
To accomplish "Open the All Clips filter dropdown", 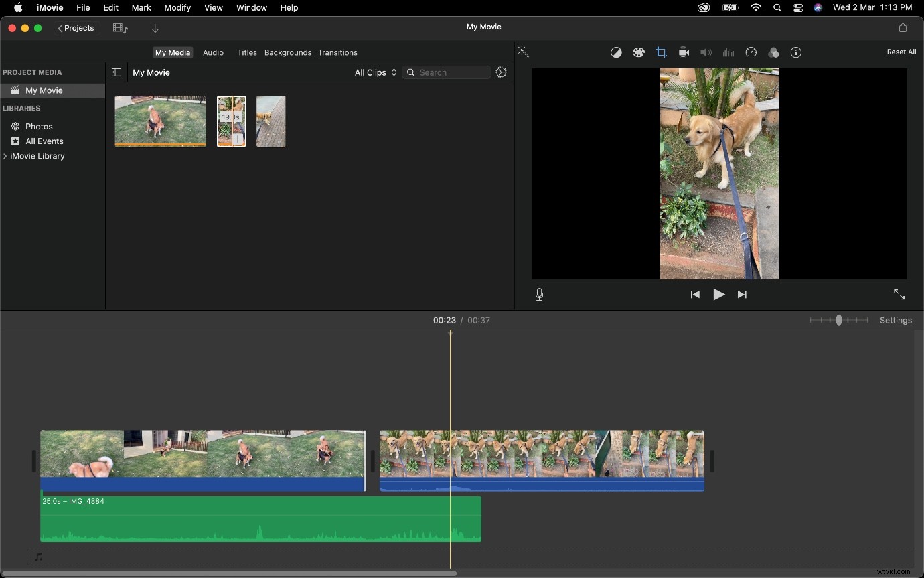I will tap(374, 72).
